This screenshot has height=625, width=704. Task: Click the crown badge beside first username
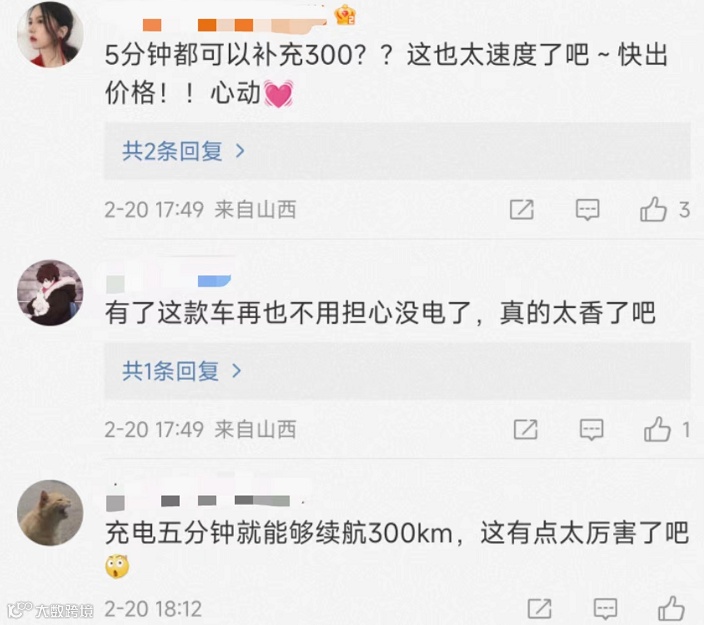pyautogui.click(x=345, y=15)
